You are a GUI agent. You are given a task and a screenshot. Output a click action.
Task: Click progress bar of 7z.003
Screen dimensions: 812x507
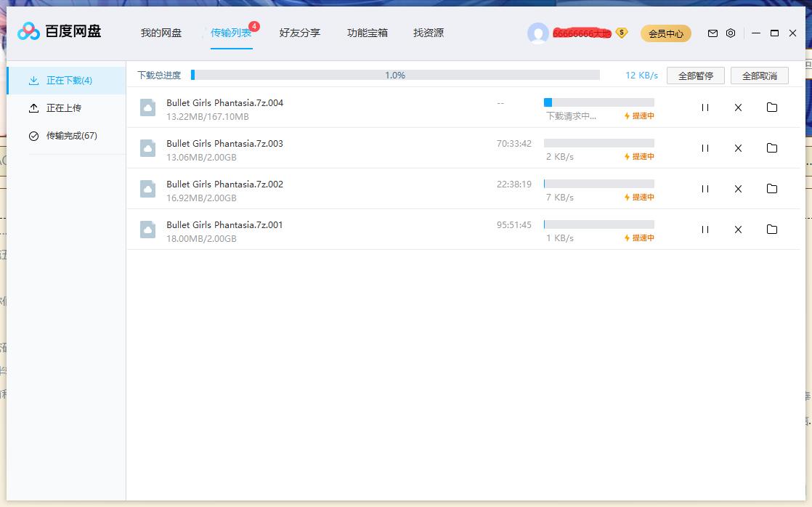pyautogui.click(x=599, y=143)
